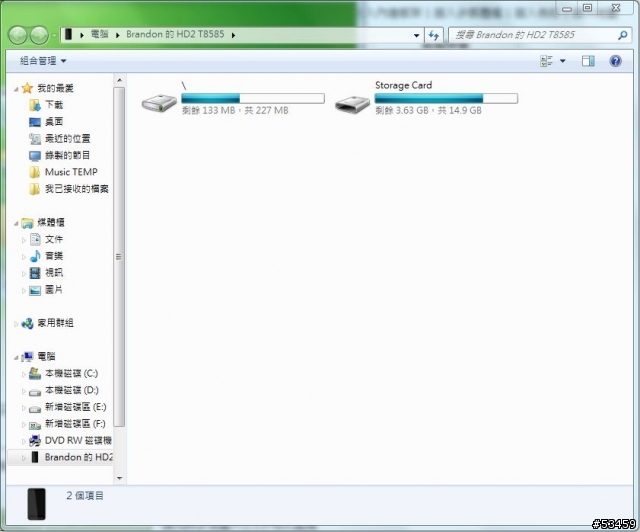Screen dimensions: 640x532
Task: Open 本機磁碟 (D:)
Action: click(x=71, y=390)
